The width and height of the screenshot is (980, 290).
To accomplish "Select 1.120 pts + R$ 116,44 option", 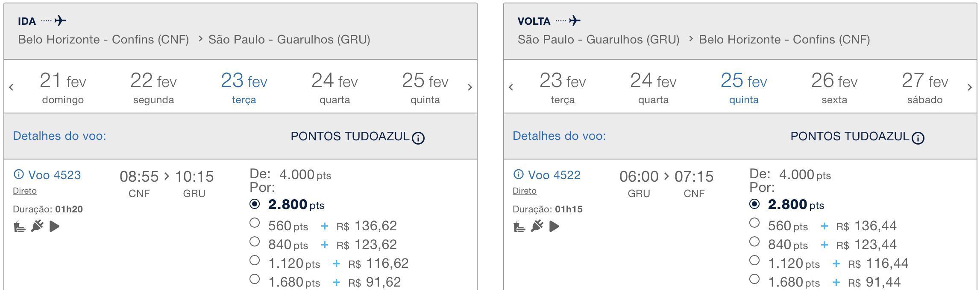I will 754,260.
